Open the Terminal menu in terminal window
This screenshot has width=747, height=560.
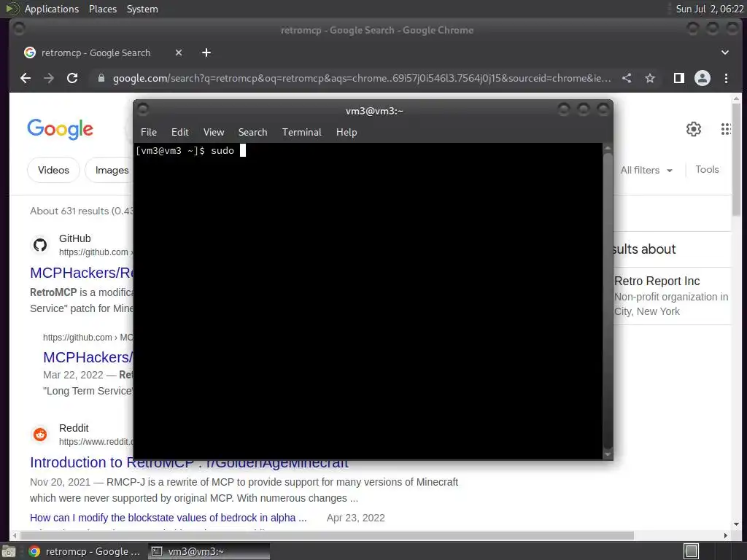[x=301, y=133]
